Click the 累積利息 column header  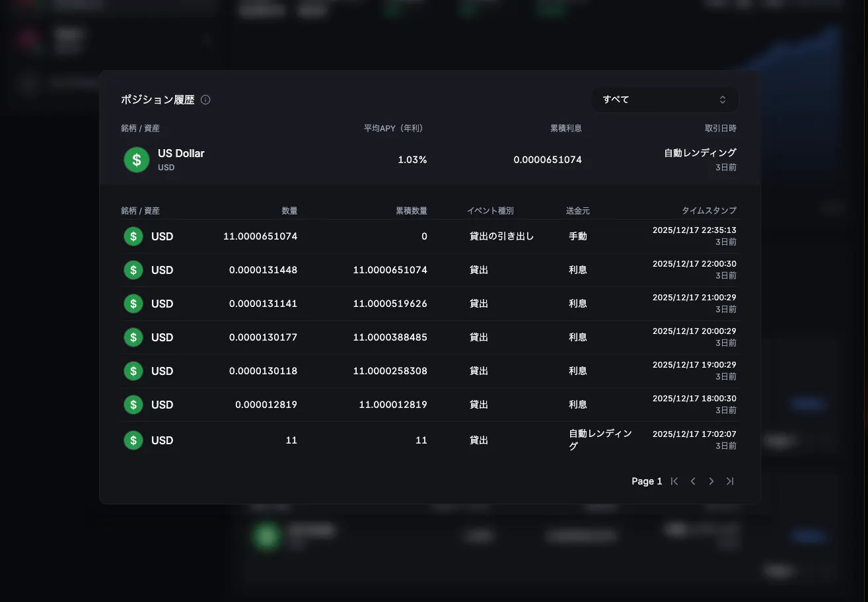click(565, 128)
